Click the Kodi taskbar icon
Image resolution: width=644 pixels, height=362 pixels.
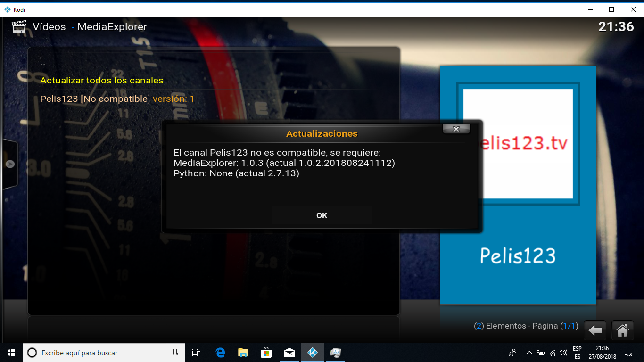point(312,353)
